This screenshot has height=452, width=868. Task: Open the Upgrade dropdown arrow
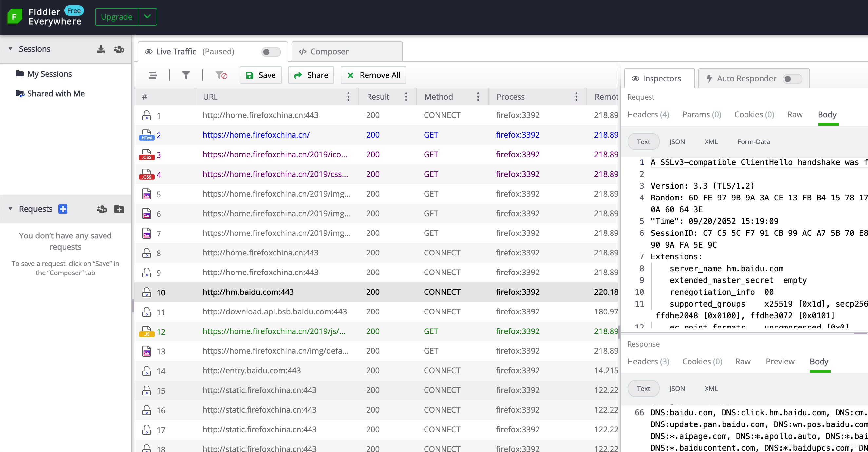[147, 17]
